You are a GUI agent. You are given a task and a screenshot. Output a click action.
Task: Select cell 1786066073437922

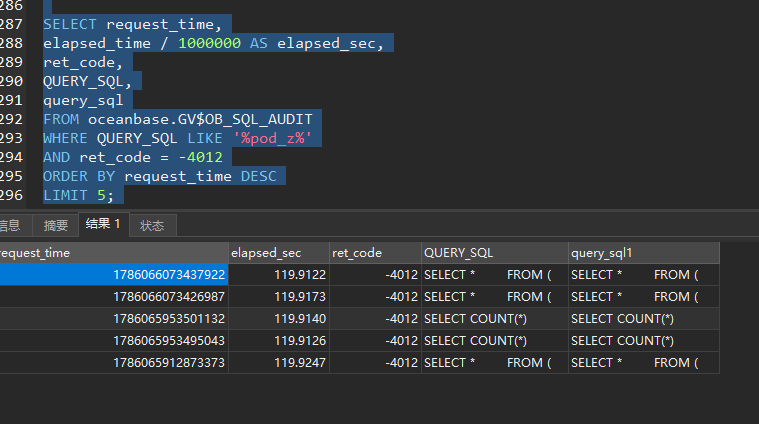[x=114, y=274]
